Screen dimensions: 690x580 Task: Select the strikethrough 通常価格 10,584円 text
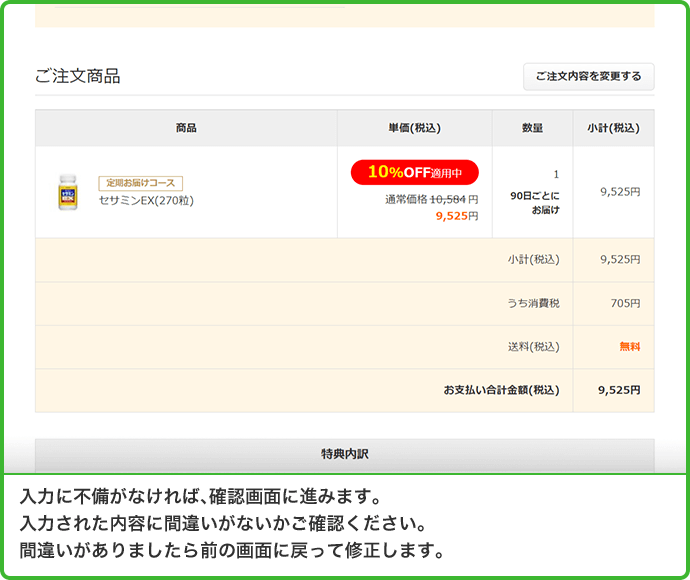point(431,199)
